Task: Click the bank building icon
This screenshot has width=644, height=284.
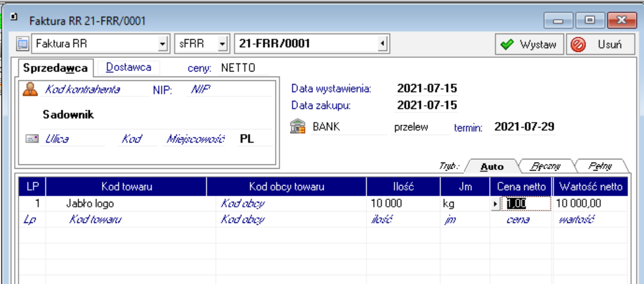Action: [298, 127]
